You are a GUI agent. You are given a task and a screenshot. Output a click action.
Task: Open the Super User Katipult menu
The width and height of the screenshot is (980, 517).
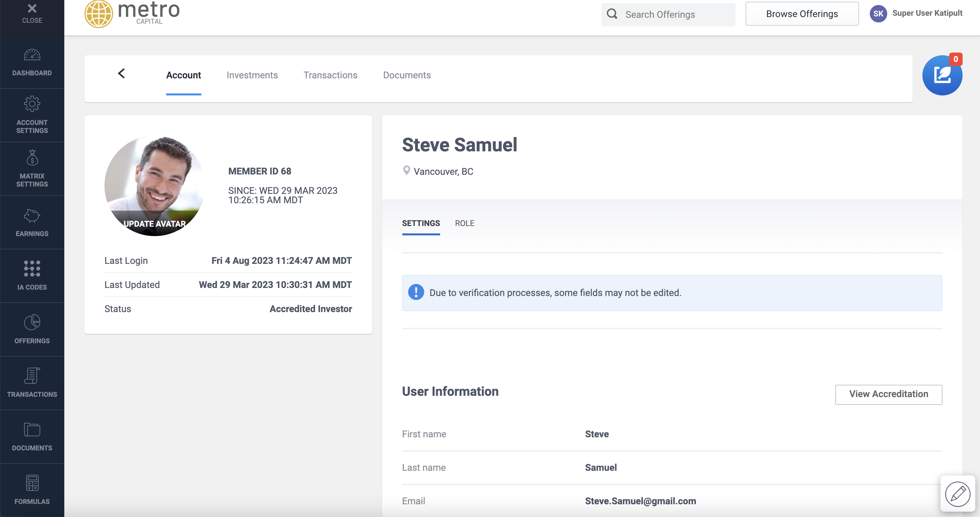click(927, 13)
